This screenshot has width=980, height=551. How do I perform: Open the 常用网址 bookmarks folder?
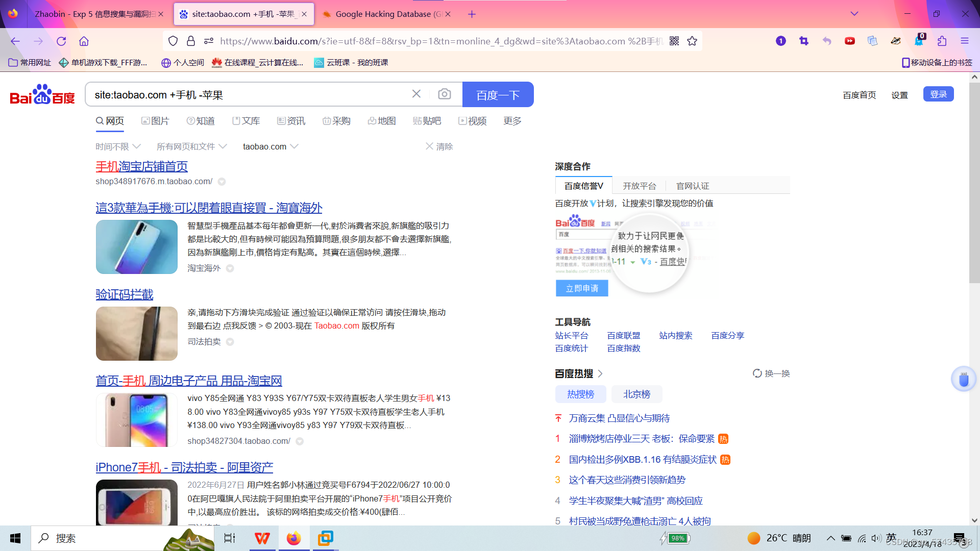(30, 63)
